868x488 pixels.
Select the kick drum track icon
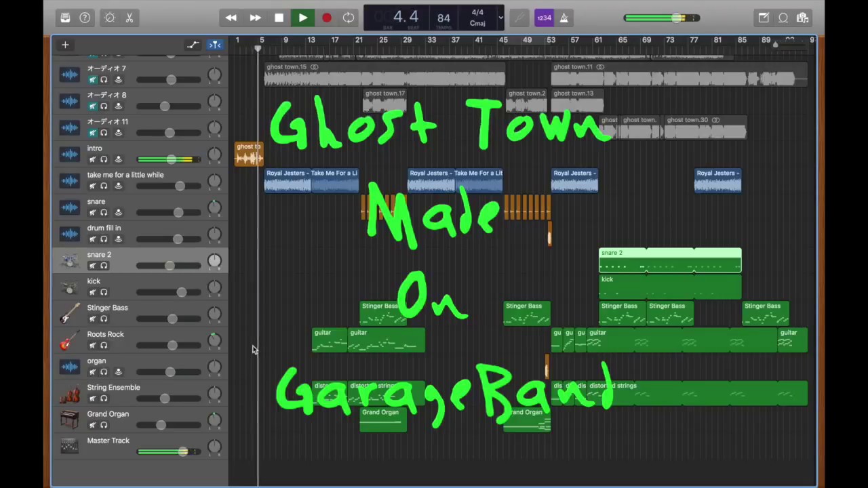(x=69, y=287)
